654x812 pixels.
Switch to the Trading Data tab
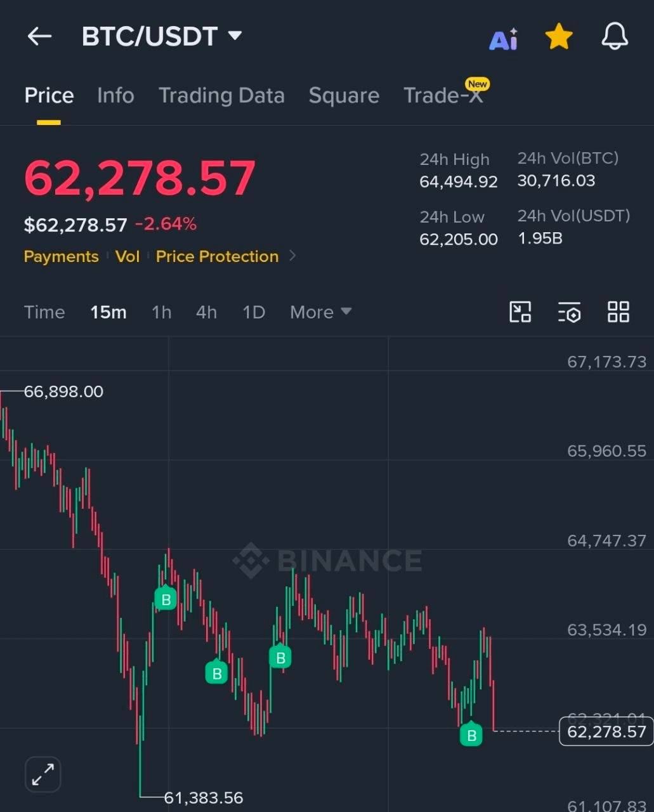click(221, 95)
